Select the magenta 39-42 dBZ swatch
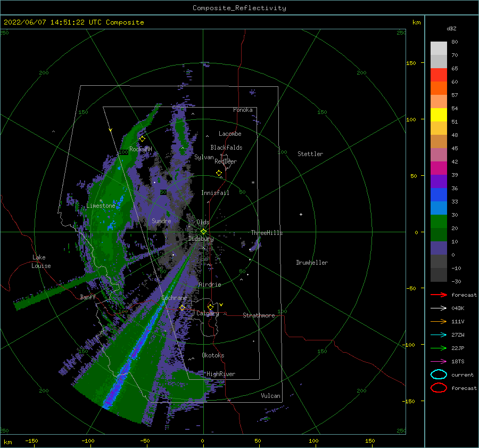Viewport: 479px width, 448px height. point(439,168)
